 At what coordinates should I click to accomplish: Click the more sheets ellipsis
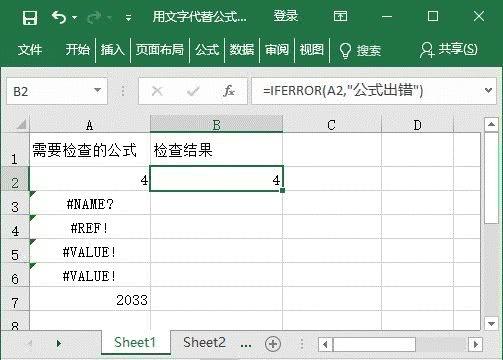click(246, 345)
